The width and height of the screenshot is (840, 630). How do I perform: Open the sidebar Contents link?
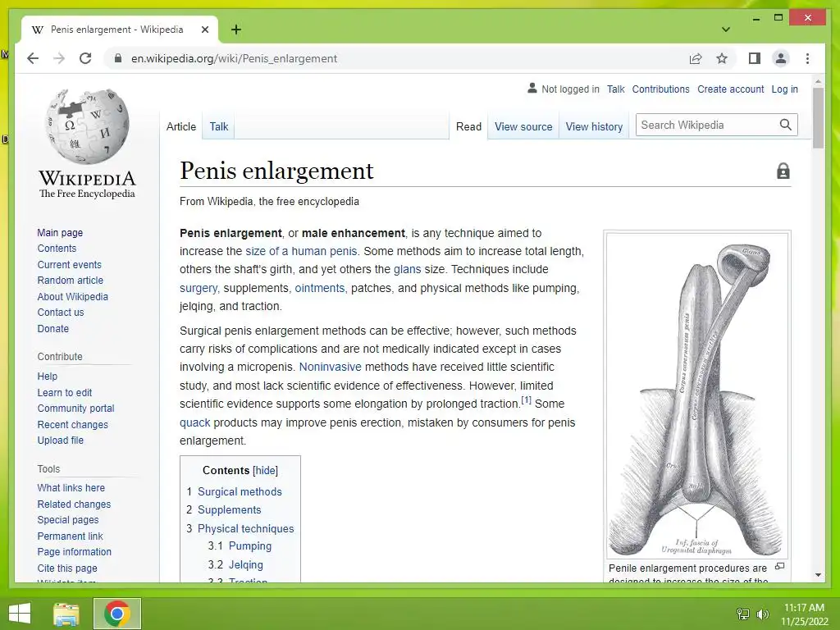57,248
